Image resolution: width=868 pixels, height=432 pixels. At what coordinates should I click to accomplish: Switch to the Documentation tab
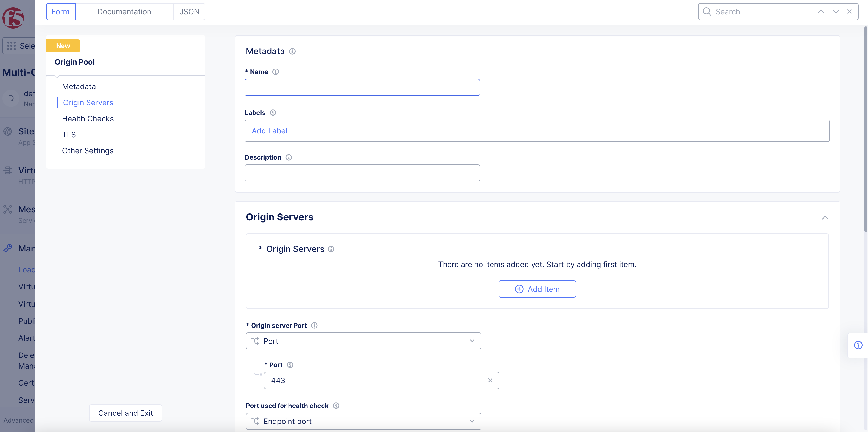pyautogui.click(x=124, y=12)
